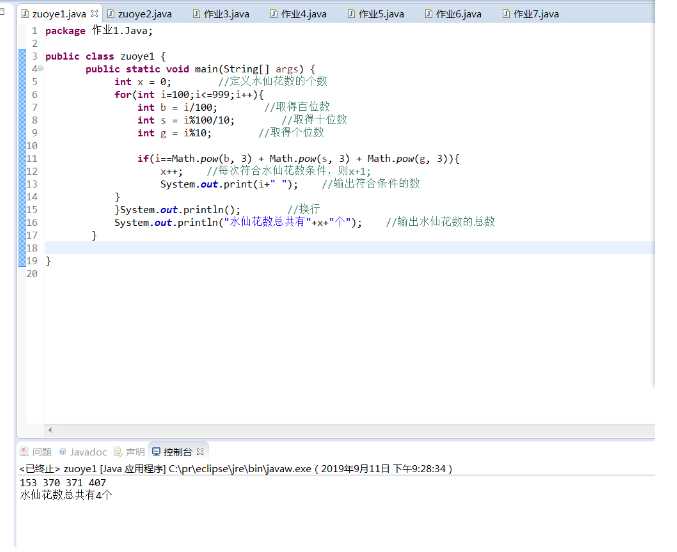
Task: Close the 控制台 console view
Action: 200,451
